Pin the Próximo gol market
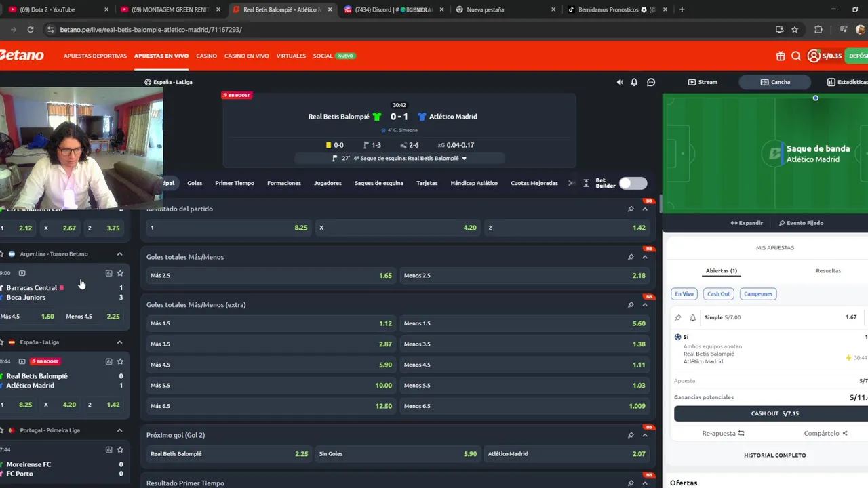This screenshot has width=868, height=488. click(631, 435)
